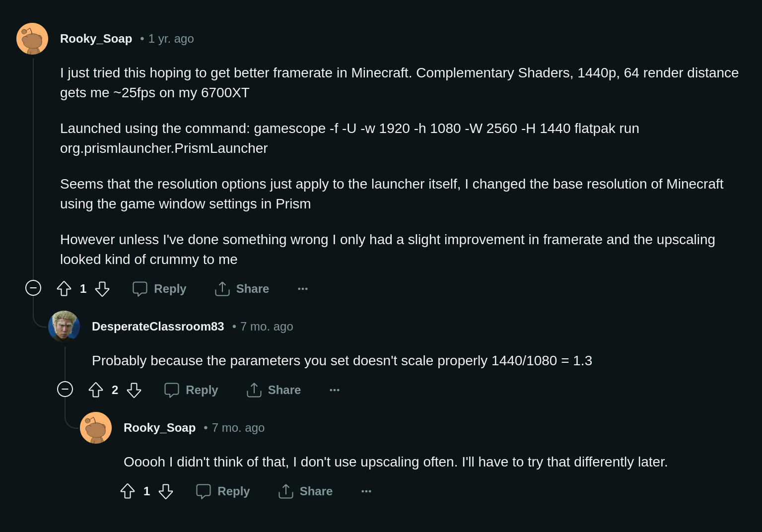
Task: Upvote DesperateClassroom83's comment
Action: point(96,390)
